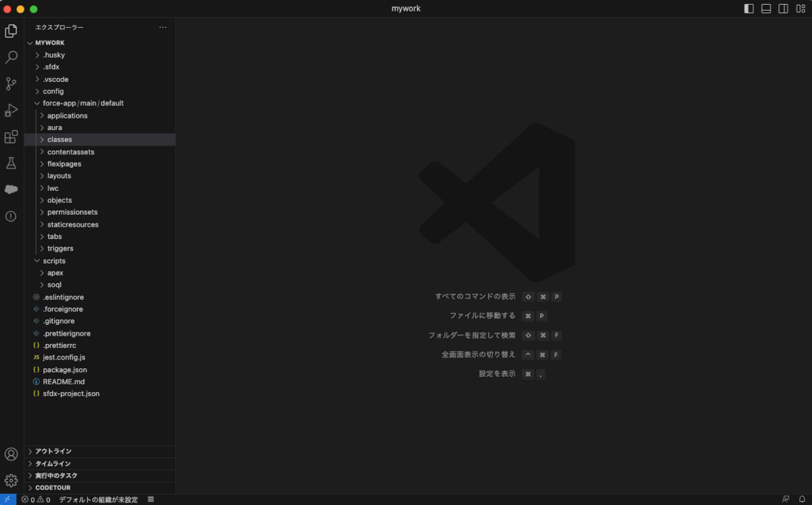Toggle the primary side bar
The width and height of the screenshot is (812, 505).
click(x=748, y=9)
